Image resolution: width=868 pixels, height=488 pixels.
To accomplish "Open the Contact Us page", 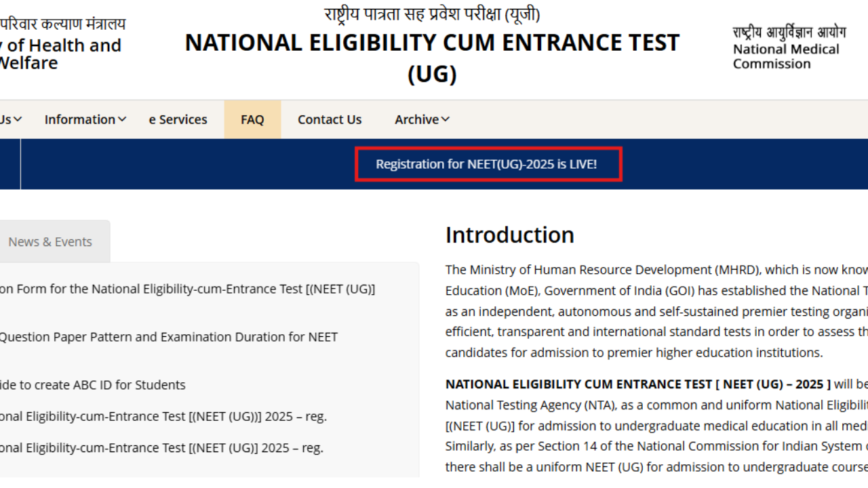I will [330, 119].
